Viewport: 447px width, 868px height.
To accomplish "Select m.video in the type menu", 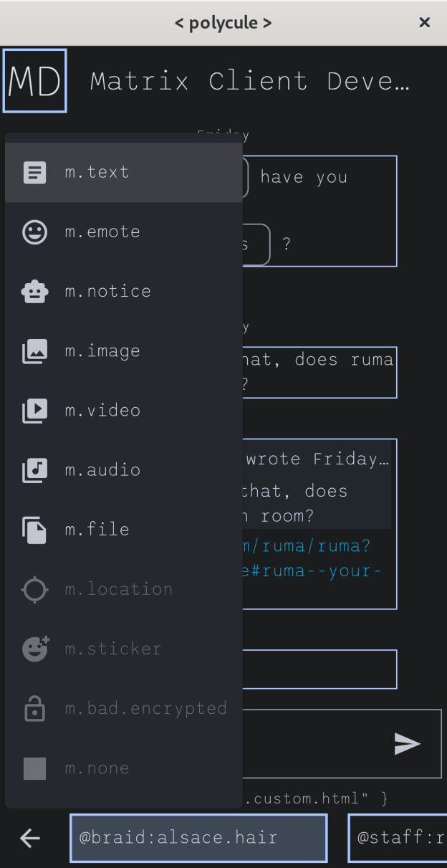I will pos(102,411).
